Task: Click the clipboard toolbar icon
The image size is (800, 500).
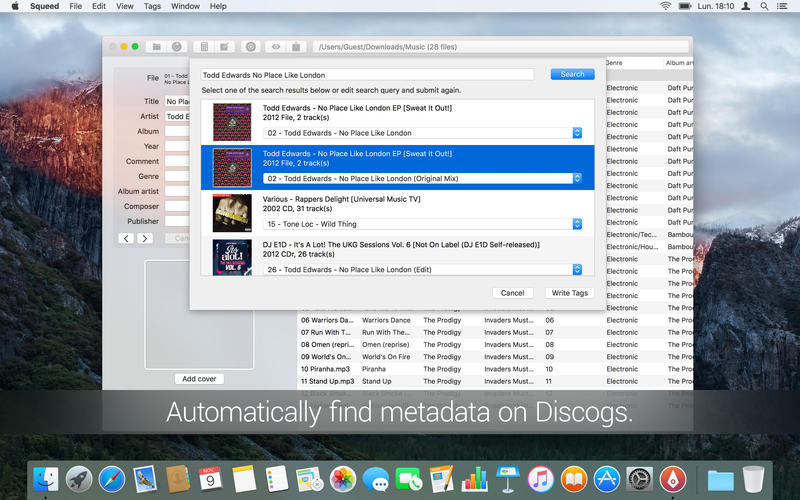Action: click(x=296, y=46)
